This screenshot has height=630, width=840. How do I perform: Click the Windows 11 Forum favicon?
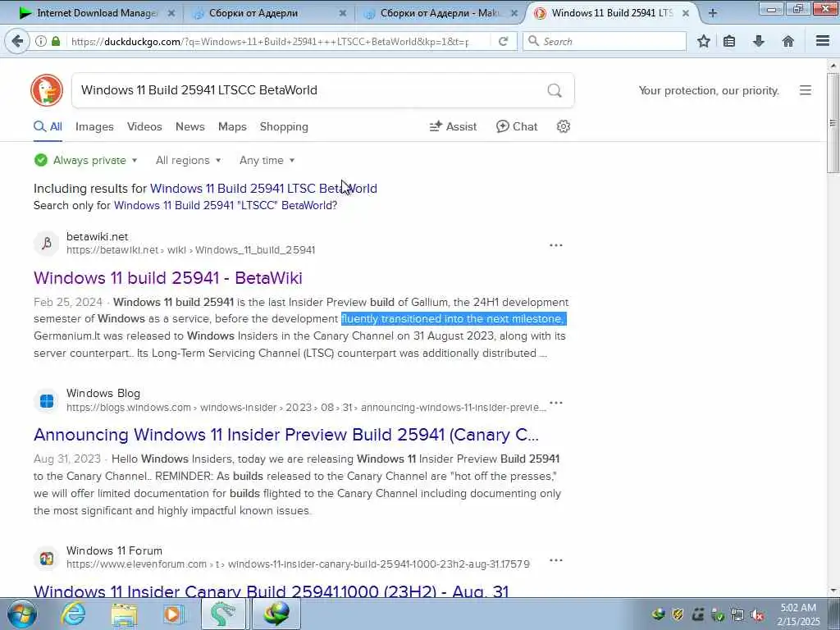pyautogui.click(x=47, y=558)
